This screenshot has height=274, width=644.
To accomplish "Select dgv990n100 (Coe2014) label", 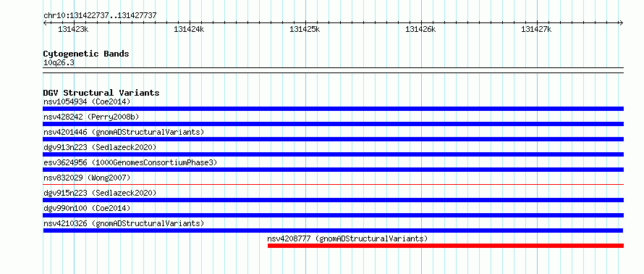I will pyautogui.click(x=87, y=208).
